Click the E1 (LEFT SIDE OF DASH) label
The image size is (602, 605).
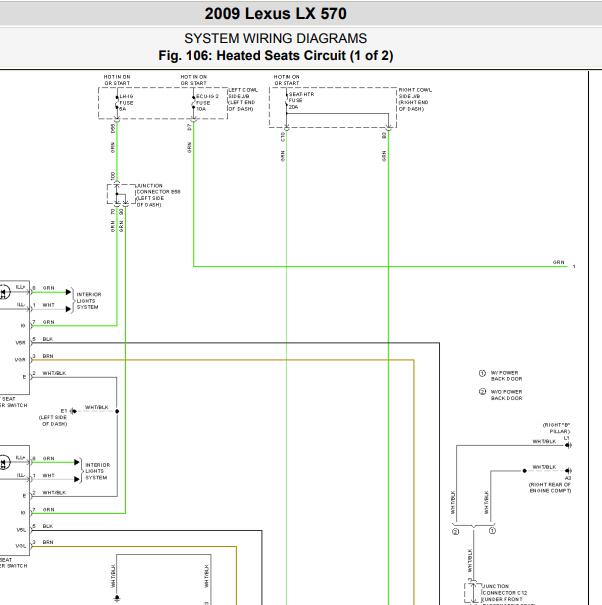[54, 417]
